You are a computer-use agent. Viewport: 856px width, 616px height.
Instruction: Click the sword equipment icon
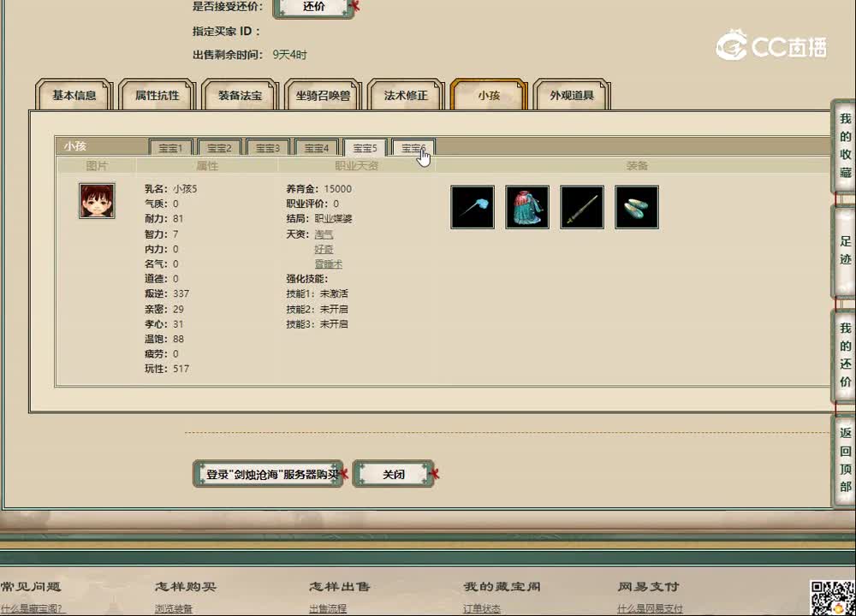click(x=582, y=207)
